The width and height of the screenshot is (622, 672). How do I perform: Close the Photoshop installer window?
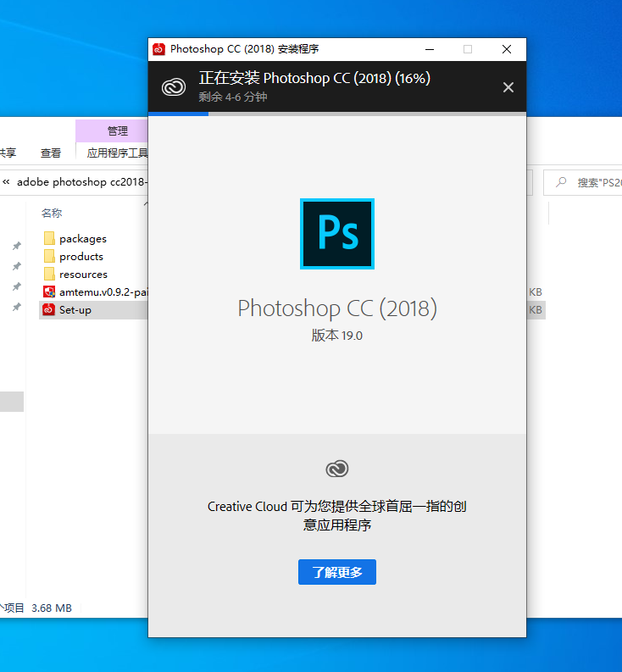tap(507, 49)
